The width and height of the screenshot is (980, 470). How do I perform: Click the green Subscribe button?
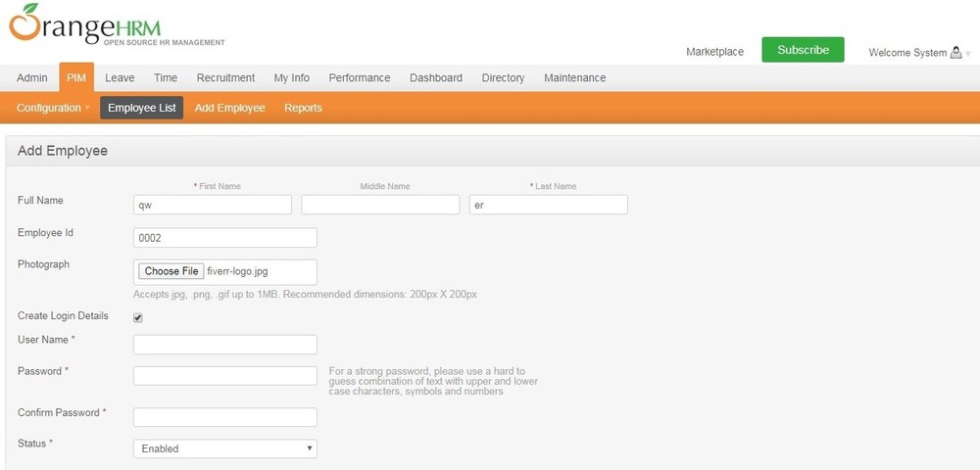click(804, 50)
